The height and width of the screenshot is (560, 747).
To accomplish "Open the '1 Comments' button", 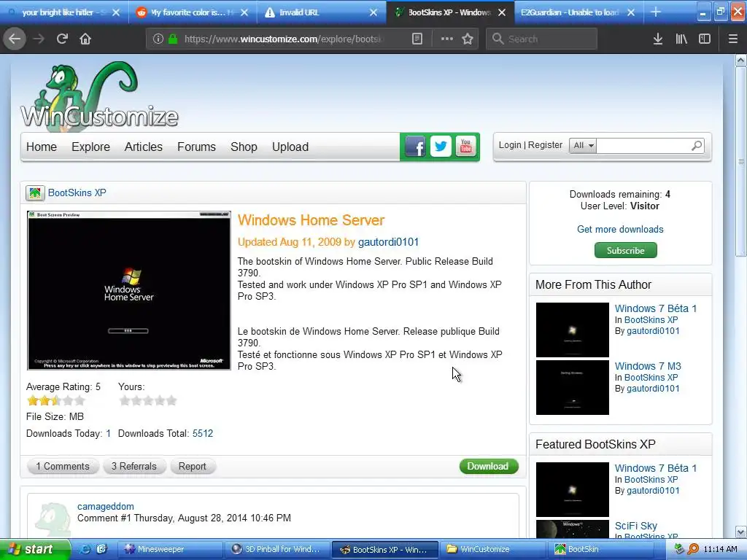I will coord(63,466).
